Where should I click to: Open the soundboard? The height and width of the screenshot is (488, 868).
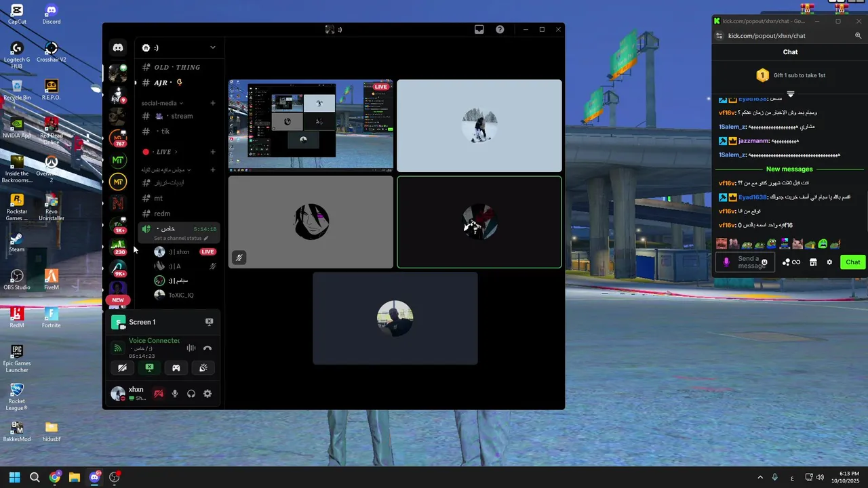(x=203, y=368)
